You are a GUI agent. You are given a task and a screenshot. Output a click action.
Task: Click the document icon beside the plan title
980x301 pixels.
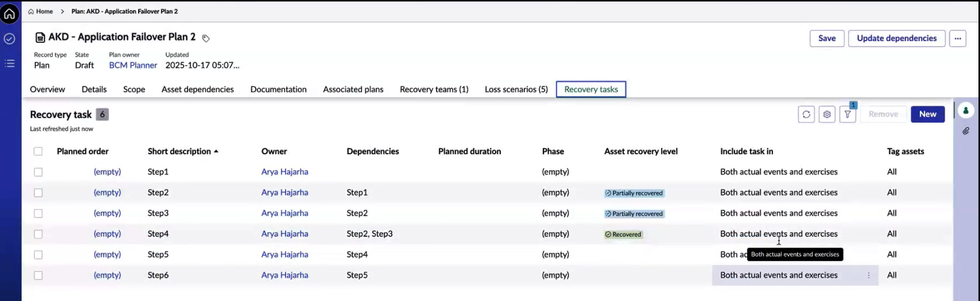(40, 37)
